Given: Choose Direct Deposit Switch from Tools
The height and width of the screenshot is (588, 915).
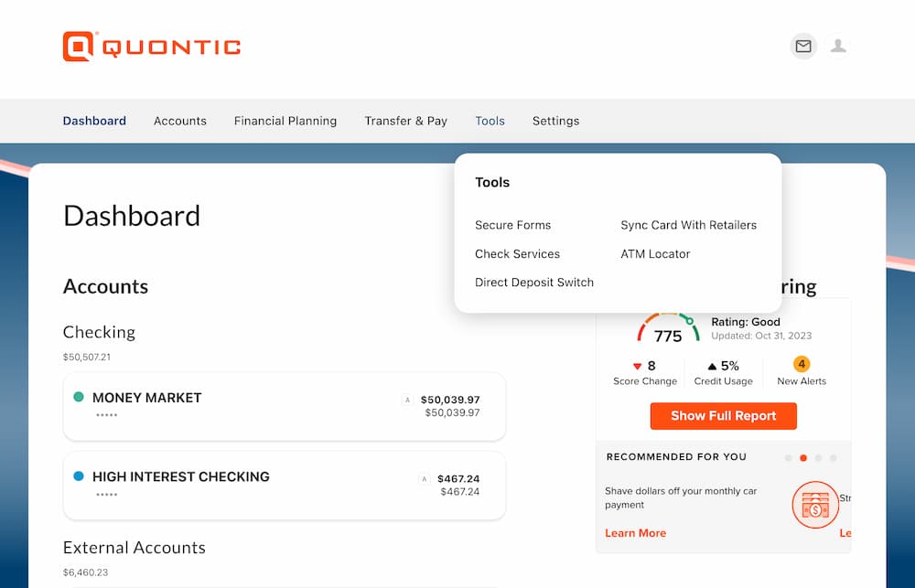Looking at the screenshot, I should (x=534, y=283).
